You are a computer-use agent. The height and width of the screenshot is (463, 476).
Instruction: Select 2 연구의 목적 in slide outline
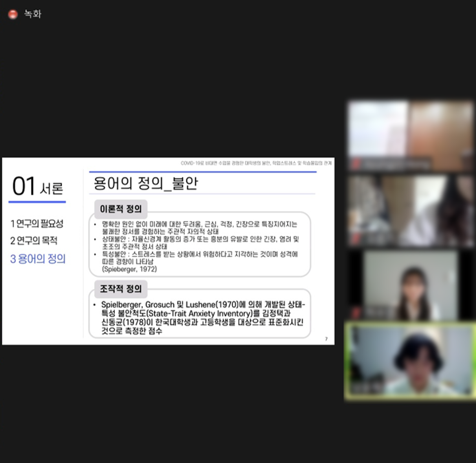pos(34,241)
